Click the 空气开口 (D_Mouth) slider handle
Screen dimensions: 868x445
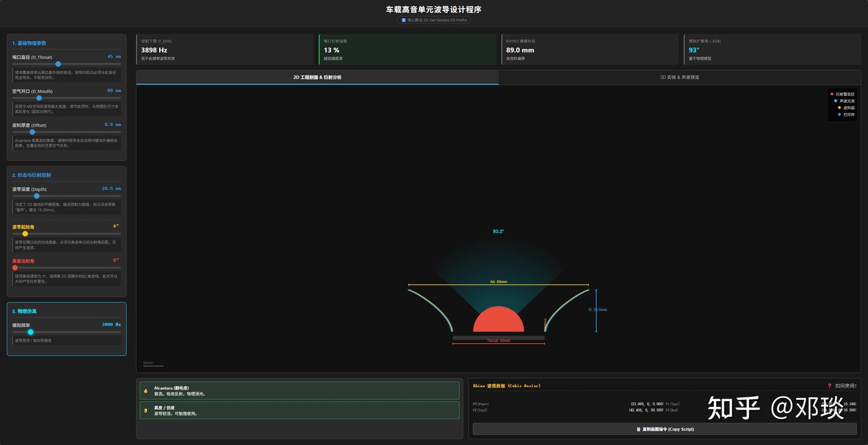point(39,98)
